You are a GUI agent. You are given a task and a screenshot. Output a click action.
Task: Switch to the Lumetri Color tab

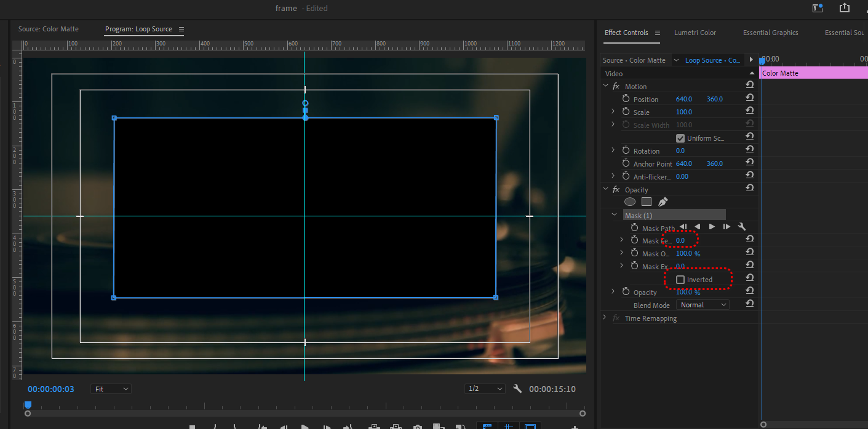(695, 33)
